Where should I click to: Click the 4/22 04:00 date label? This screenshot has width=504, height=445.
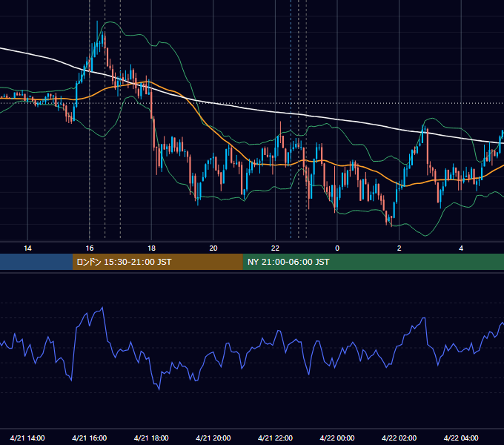(461, 438)
